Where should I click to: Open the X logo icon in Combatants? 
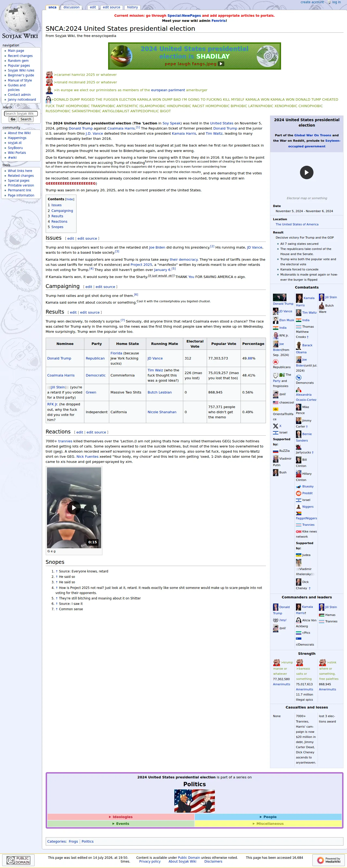pos(275,426)
